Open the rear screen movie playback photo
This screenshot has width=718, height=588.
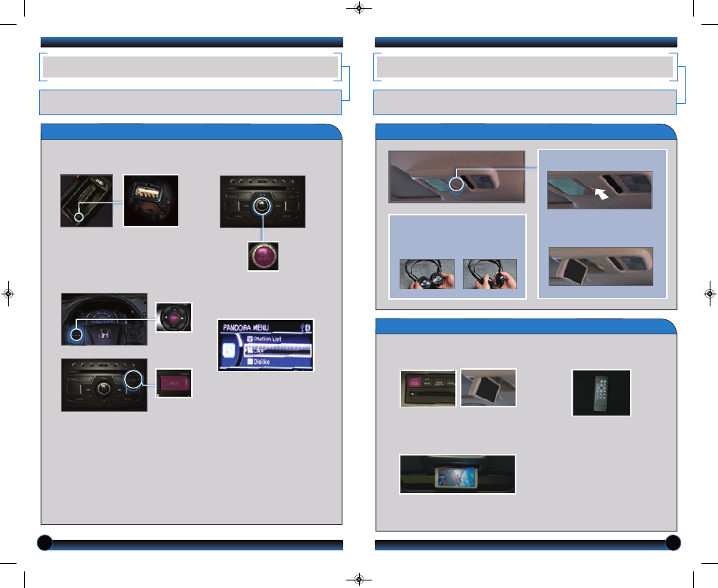click(458, 474)
